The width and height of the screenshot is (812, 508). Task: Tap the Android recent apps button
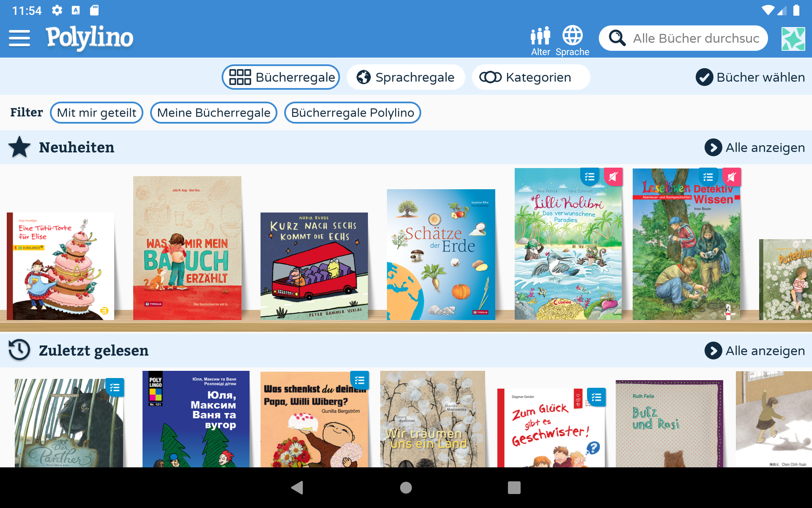pos(514,488)
